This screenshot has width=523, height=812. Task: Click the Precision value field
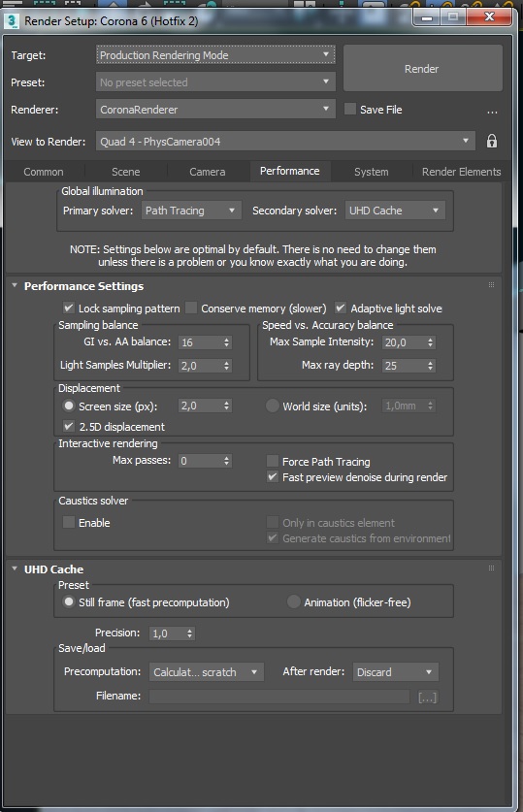coord(168,633)
